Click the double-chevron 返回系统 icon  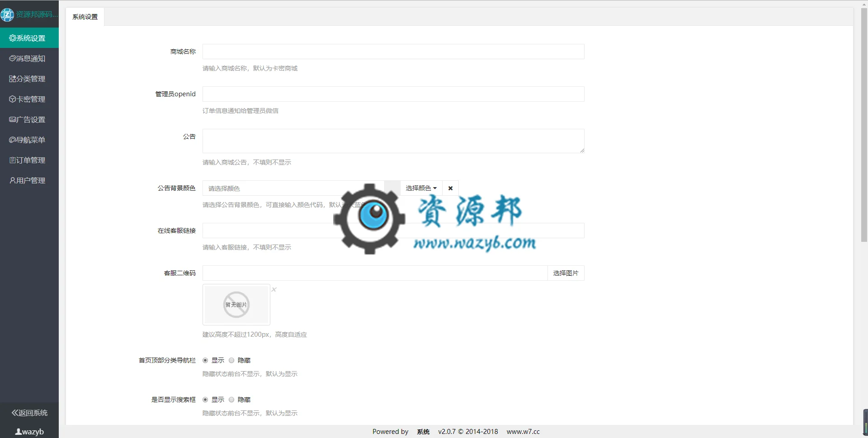pyautogui.click(x=15, y=413)
